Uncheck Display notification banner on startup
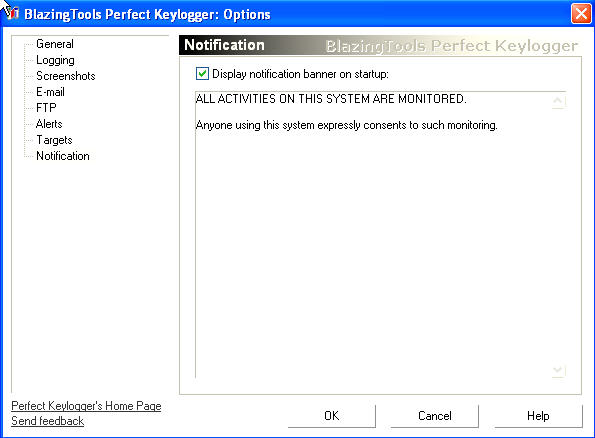This screenshot has height=438, width=595. point(202,74)
